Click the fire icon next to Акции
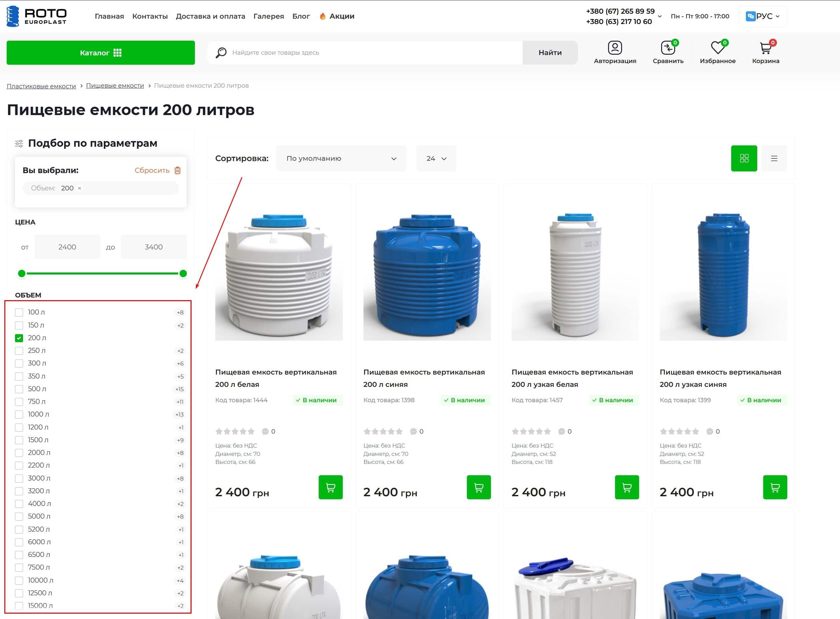The width and height of the screenshot is (840, 619). [x=322, y=16]
